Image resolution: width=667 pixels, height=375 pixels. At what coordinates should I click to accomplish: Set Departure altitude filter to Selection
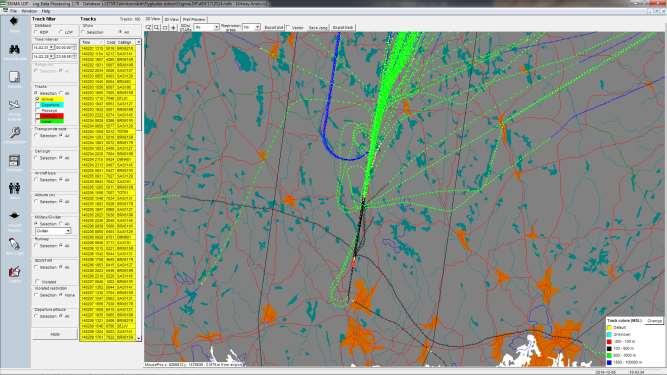(x=37, y=316)
